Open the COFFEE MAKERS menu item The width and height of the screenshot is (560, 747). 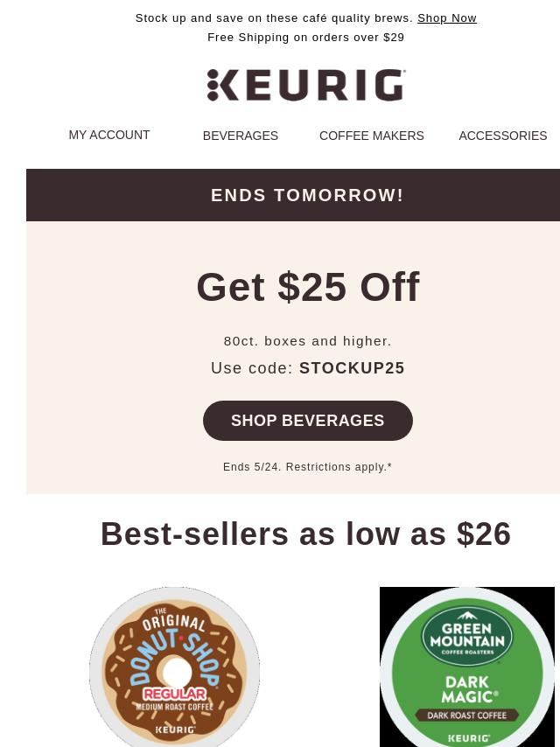pyautogui.click(x=371, y=136)
